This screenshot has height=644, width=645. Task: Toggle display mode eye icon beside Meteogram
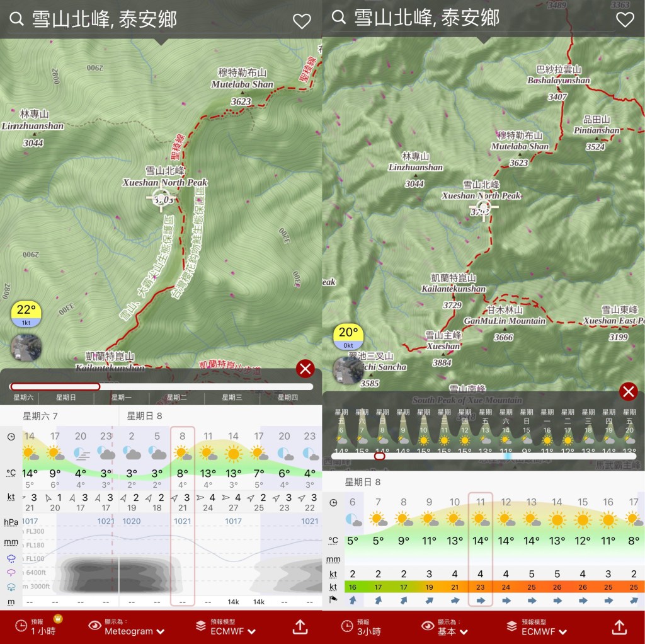pos(94,626)
